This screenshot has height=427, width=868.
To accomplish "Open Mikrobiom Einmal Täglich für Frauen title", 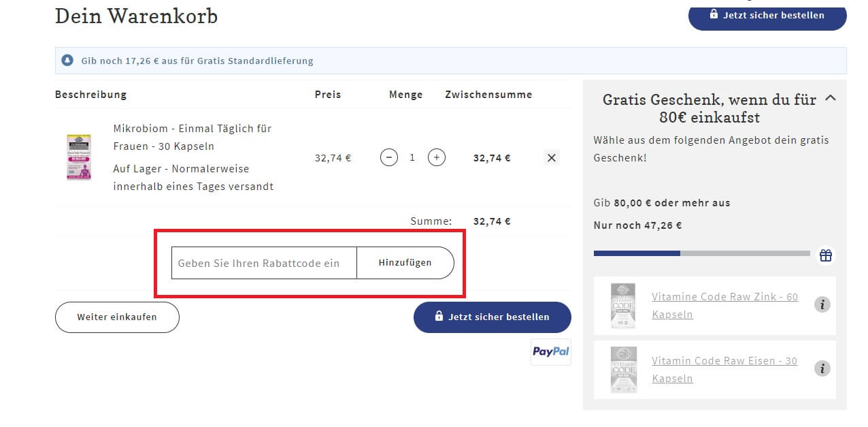I will click(193, 138).
